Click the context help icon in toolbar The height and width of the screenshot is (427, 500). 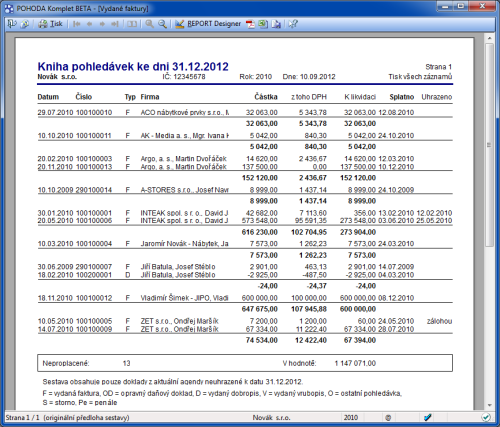[293, 24]
